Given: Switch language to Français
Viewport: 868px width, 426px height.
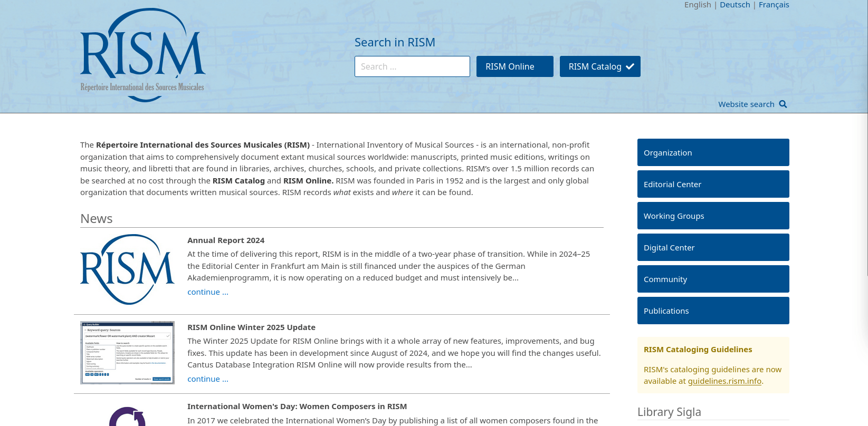Looking at the screenshot, I should click(x=774, y=5).
